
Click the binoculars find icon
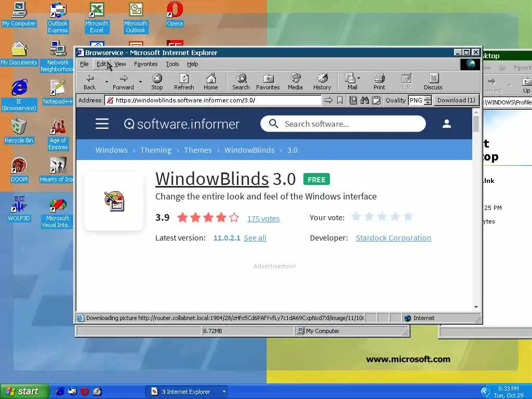[364, 100]
